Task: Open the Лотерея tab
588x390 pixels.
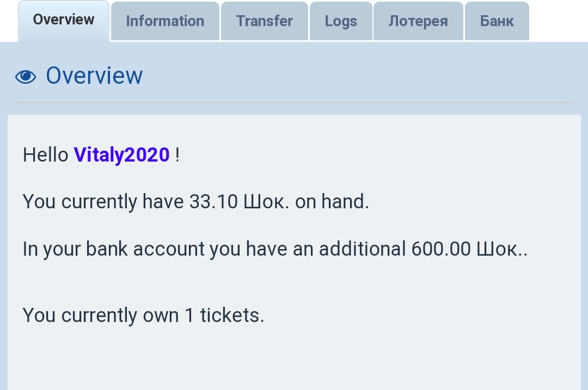Action: click(418, 21)
